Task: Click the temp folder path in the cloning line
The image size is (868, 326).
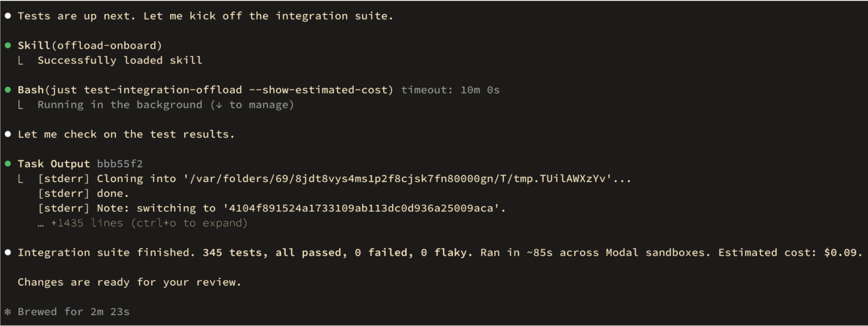Action: (x=400, y=179)
